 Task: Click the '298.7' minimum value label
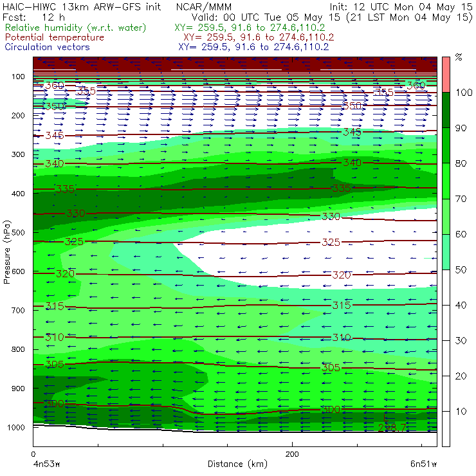click(x=392, y=428)
